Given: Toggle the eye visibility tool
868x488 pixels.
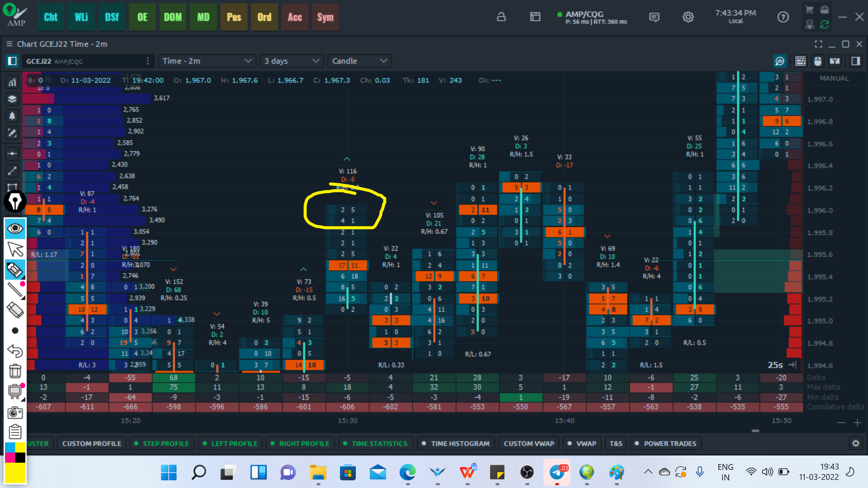Looking at the screenshot, I should (15, 229).
